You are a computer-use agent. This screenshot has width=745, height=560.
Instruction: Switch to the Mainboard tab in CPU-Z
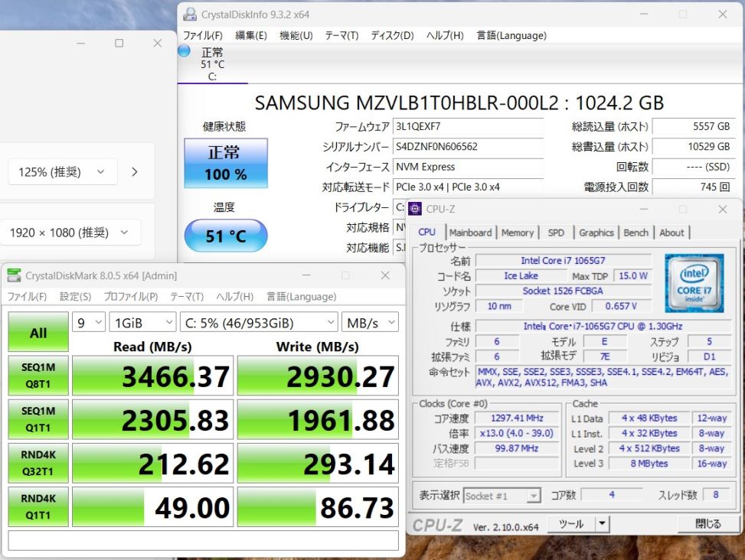coord(470,233)
